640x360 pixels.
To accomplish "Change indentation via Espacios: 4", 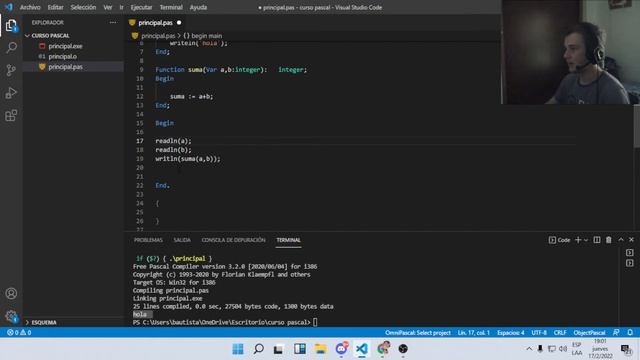I will click(x=511, y=333).
